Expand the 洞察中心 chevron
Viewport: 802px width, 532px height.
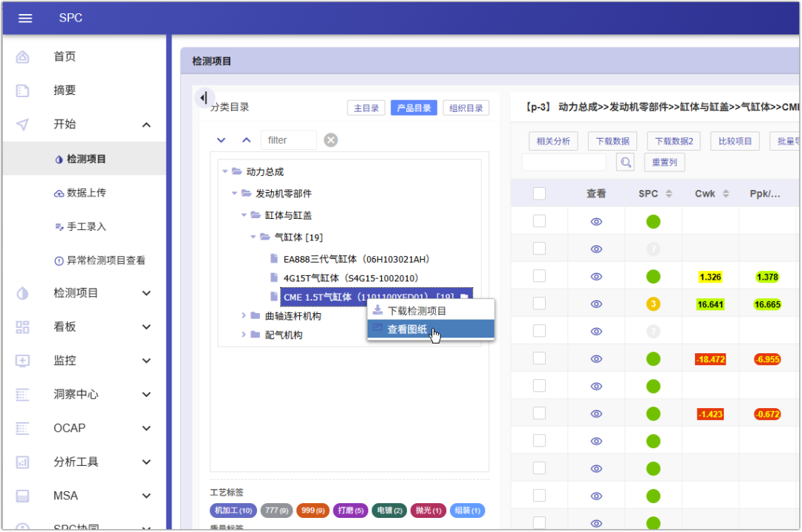click(x=146, y=395)
